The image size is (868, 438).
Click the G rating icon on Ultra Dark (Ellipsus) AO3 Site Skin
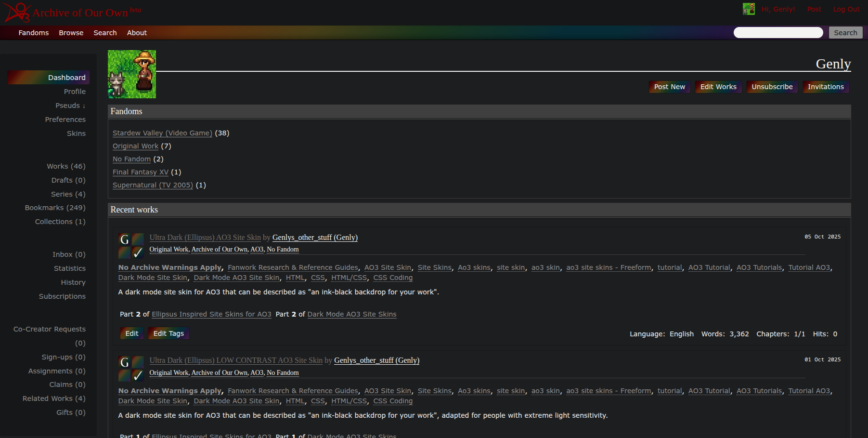tap(124, 239)
